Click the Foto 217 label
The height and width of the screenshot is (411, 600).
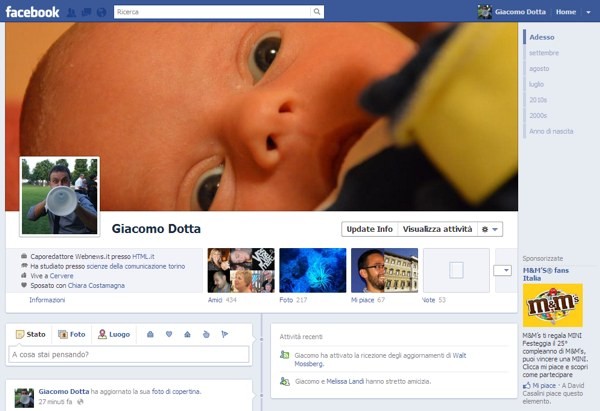click(x=293, y=300)
